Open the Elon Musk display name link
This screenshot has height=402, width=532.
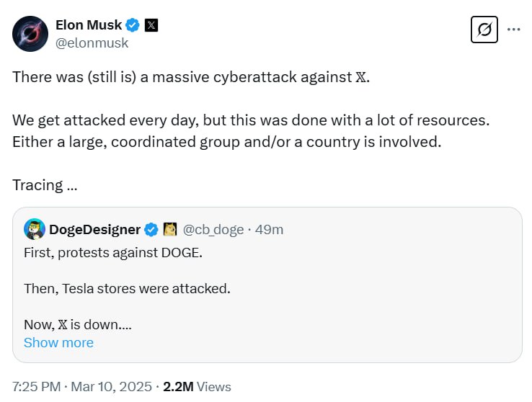(x=89, y=25)
